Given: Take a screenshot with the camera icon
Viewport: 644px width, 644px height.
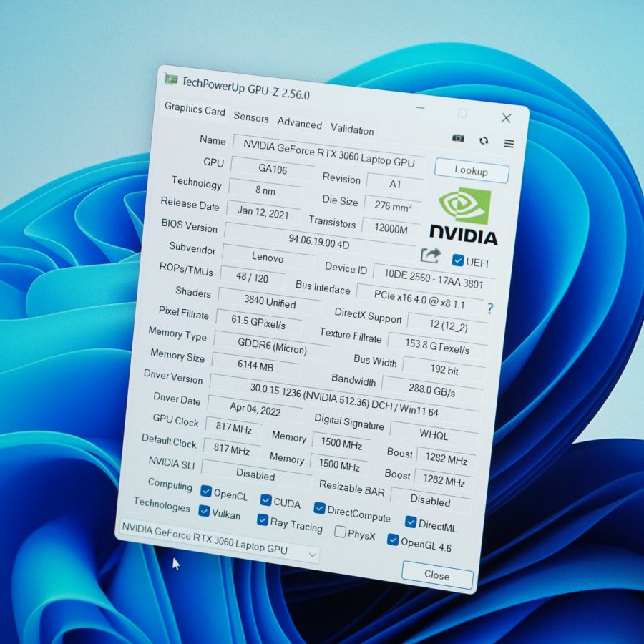Looking at the screenshot, I should point(458,138).
